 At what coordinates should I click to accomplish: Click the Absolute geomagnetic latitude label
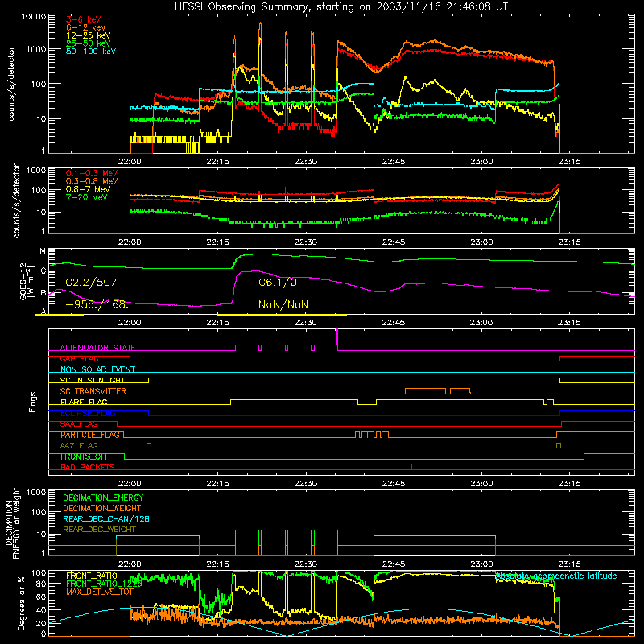[556, 576]
